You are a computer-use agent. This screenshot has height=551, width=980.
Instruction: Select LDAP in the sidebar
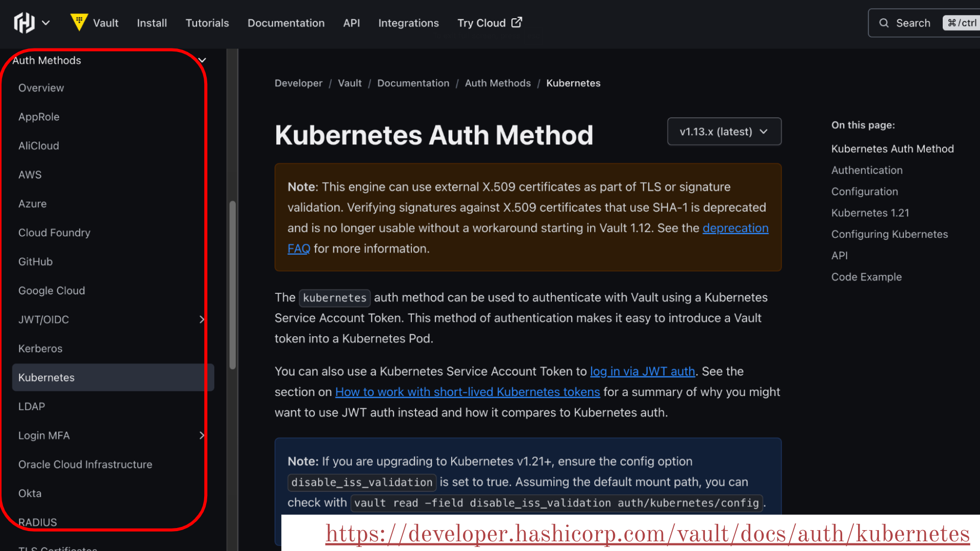(32, 407)
